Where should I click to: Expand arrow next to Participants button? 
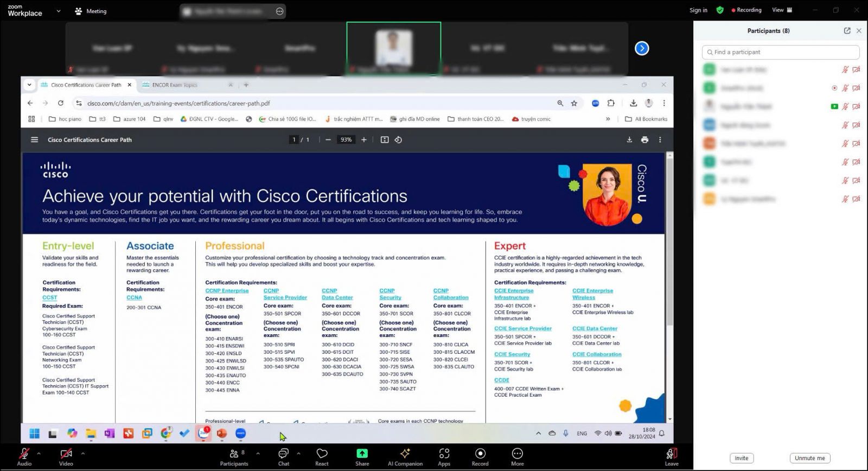pos(258,453)
